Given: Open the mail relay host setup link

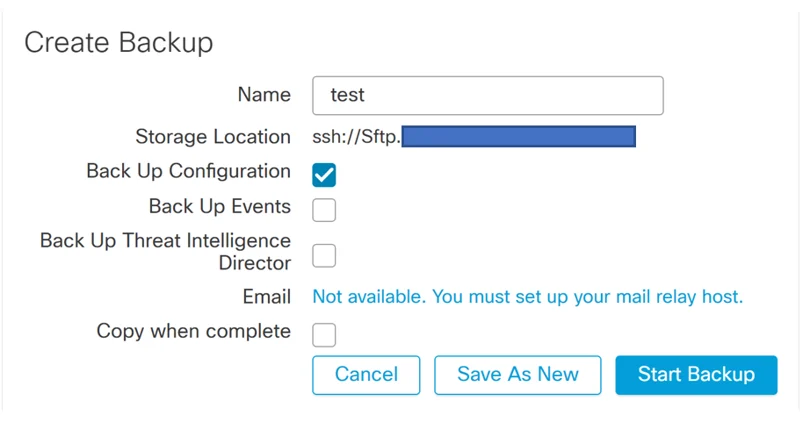Looking at the screenshot, I should pyautogui.click(x=527, y=297).
